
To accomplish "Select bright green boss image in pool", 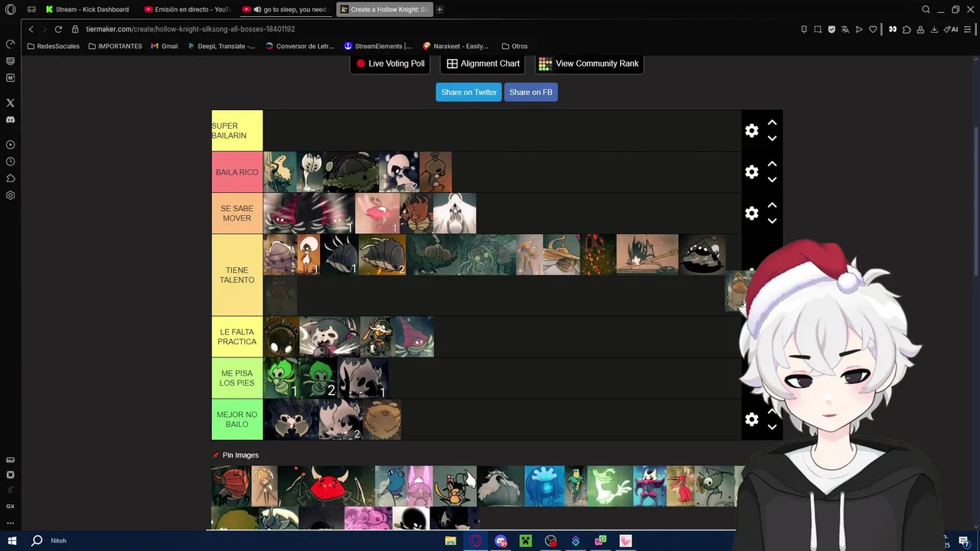I will [x=609, y=486].
